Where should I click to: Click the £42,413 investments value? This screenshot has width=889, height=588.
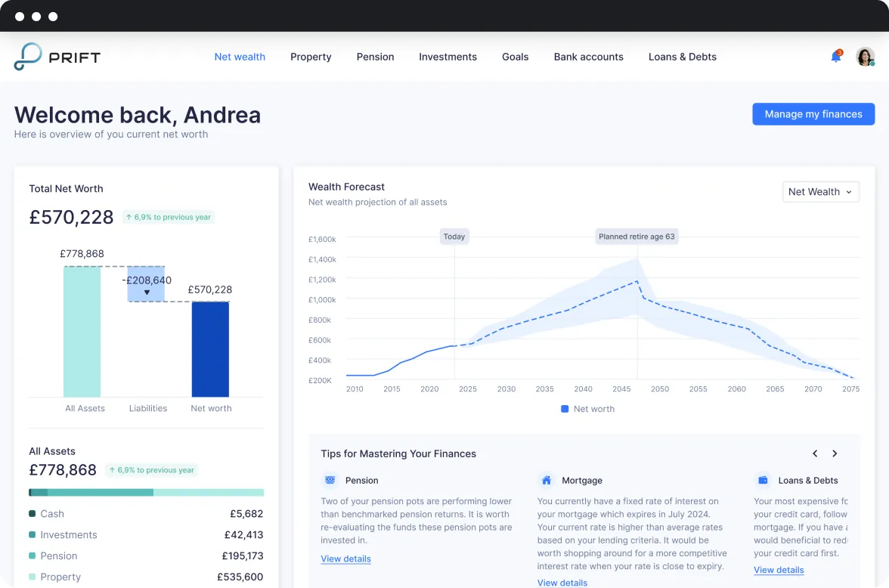click(243, 534)
